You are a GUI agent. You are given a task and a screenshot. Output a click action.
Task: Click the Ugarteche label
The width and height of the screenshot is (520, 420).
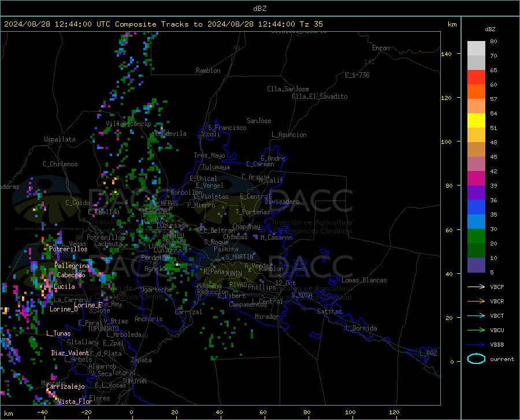click(x=156, y=289)
